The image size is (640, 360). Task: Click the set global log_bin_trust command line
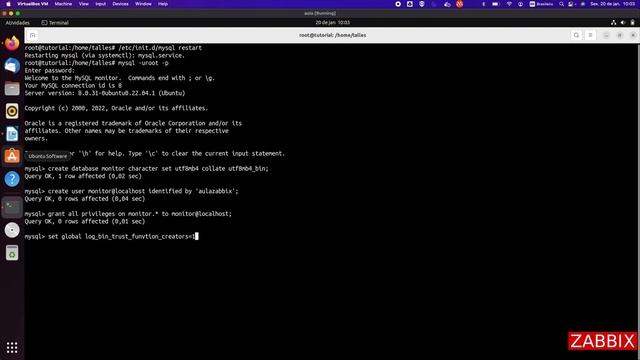click(x=111, y=236)
